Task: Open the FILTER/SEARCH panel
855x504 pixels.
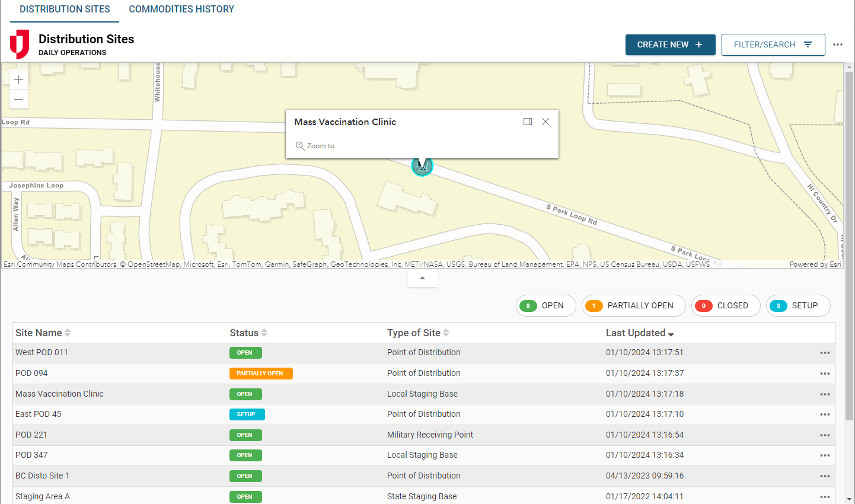Action: click(773, 44)
